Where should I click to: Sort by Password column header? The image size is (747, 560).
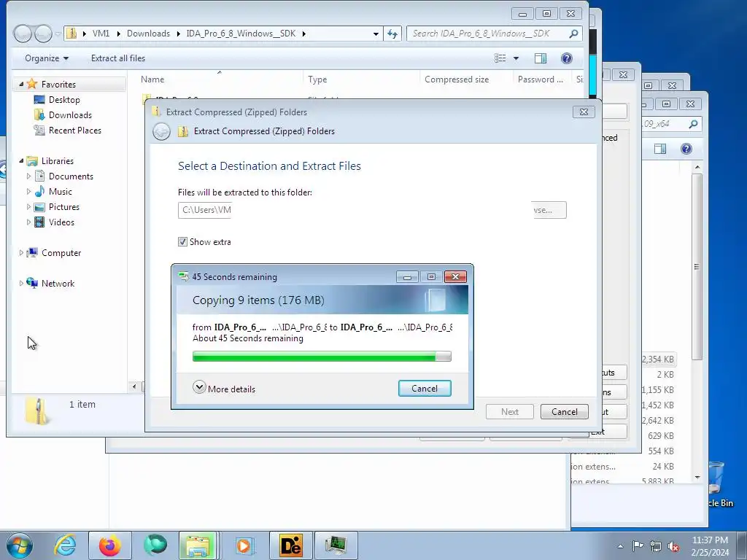coord(542,79)
